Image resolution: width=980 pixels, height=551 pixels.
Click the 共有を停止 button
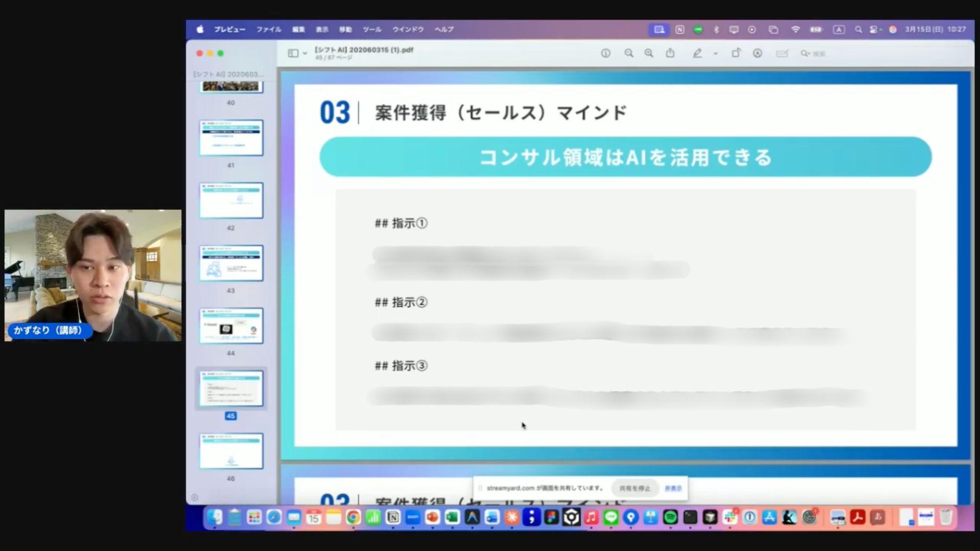coord(634,488)
